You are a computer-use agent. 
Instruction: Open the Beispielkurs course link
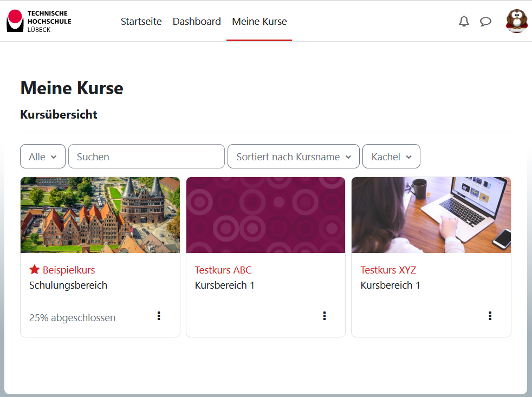tap(69, 270)
